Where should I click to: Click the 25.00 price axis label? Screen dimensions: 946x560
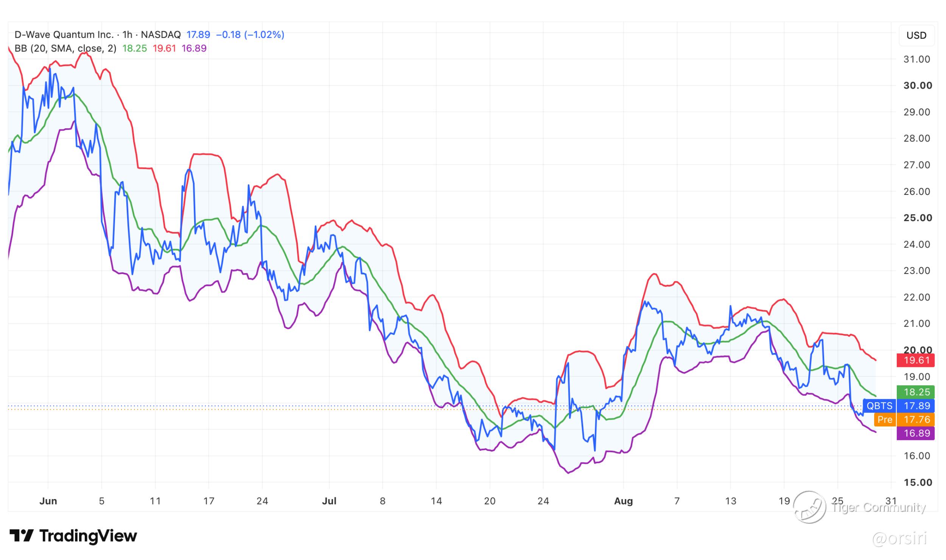918,218
